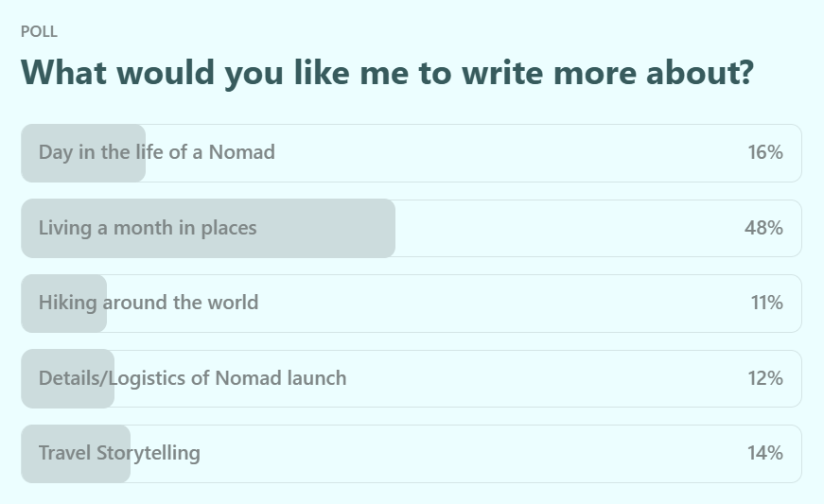Click the 'POLL' label above the question
The image size is (824, 504).
click(x=39, y=31)
